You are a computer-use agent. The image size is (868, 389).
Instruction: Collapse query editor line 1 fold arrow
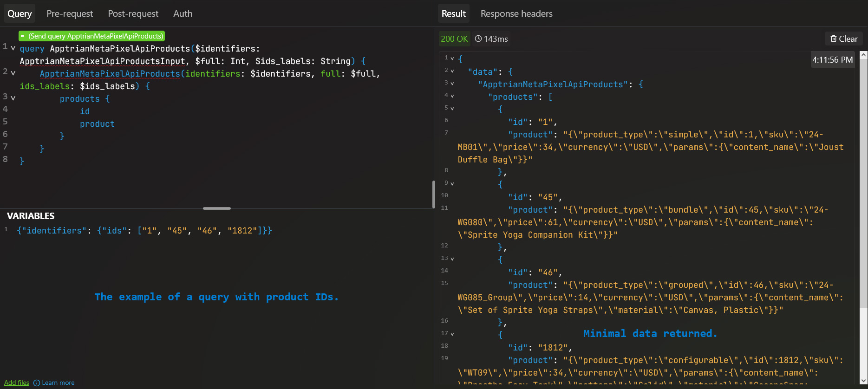click(x=13, y=48)
